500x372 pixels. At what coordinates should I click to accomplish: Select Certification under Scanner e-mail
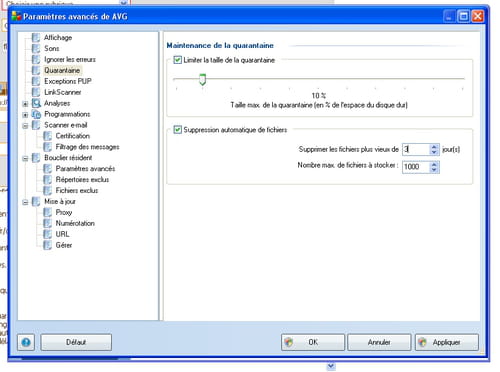point(73,136)
